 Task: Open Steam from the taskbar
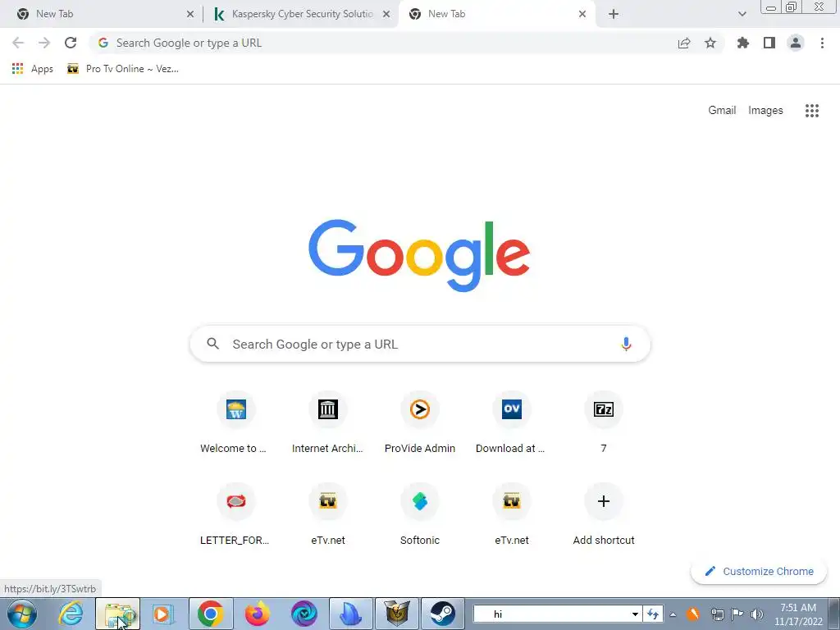[442, 614]
